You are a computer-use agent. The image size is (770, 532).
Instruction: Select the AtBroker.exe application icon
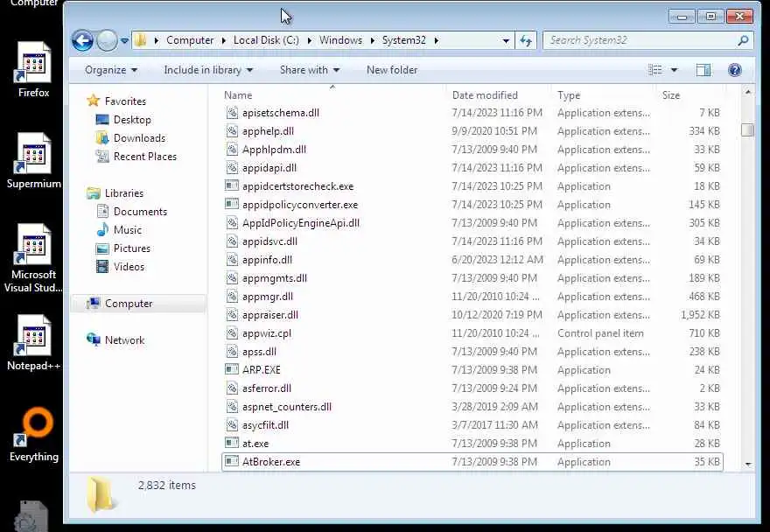[x=232, y=462]
